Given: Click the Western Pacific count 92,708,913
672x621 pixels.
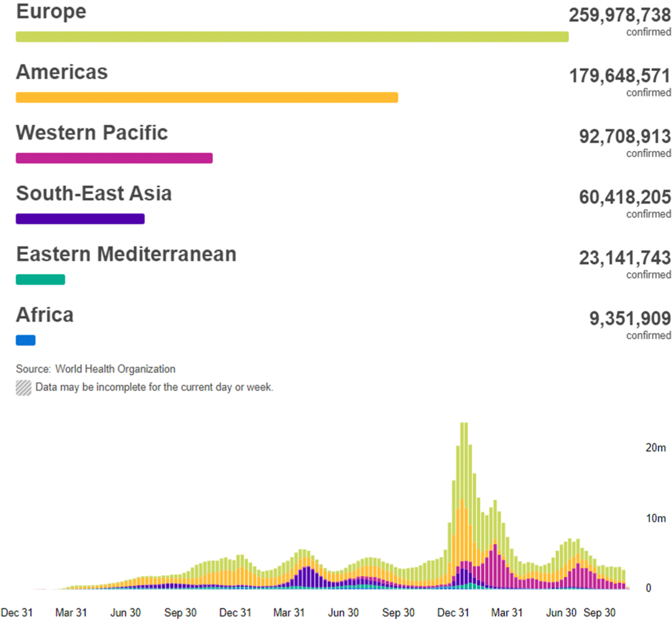Looking at the screenshot, I should tap(625, 136).
